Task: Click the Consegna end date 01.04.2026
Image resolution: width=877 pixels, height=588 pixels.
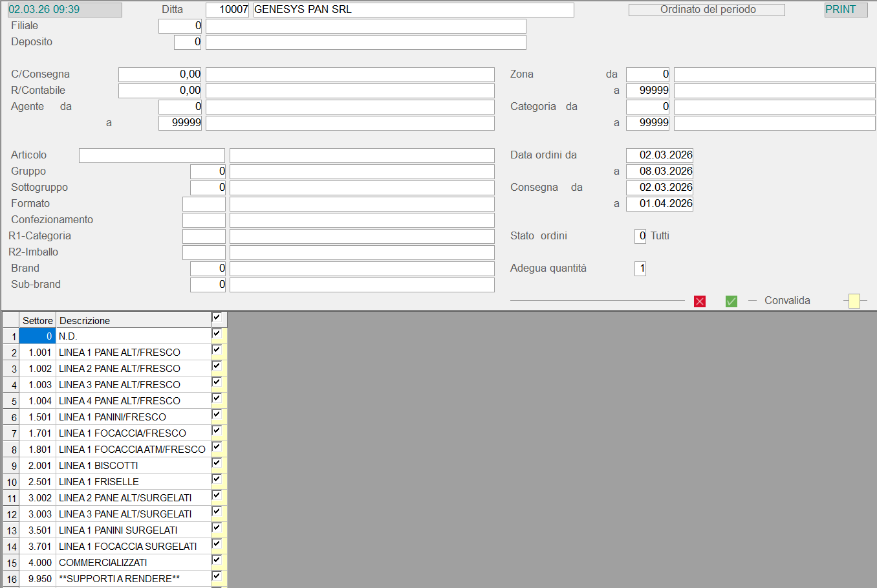Action: [x=659, y=204]
